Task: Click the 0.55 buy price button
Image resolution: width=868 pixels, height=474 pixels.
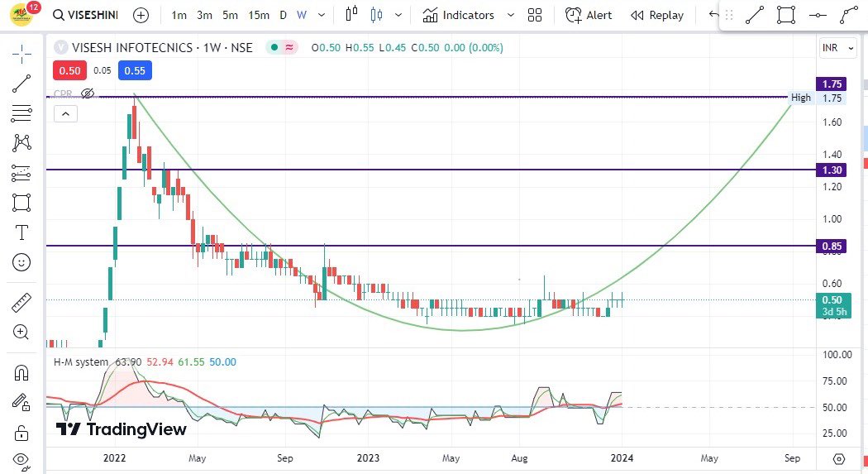Action: [x=135, y=71]
